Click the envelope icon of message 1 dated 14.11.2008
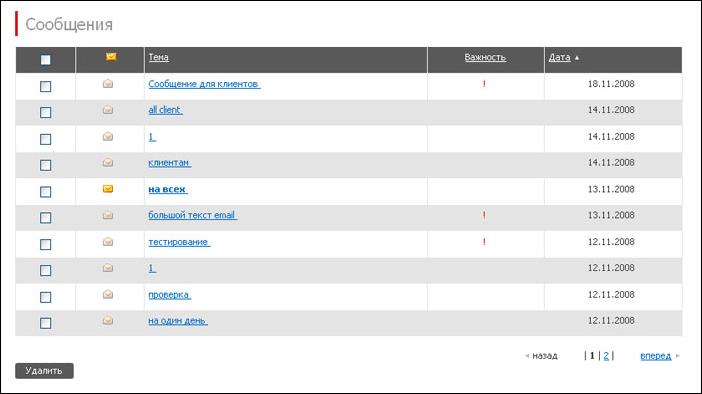The width and height of the screenshot is (702, 394). pyautogui.click(x=107, y=137)
